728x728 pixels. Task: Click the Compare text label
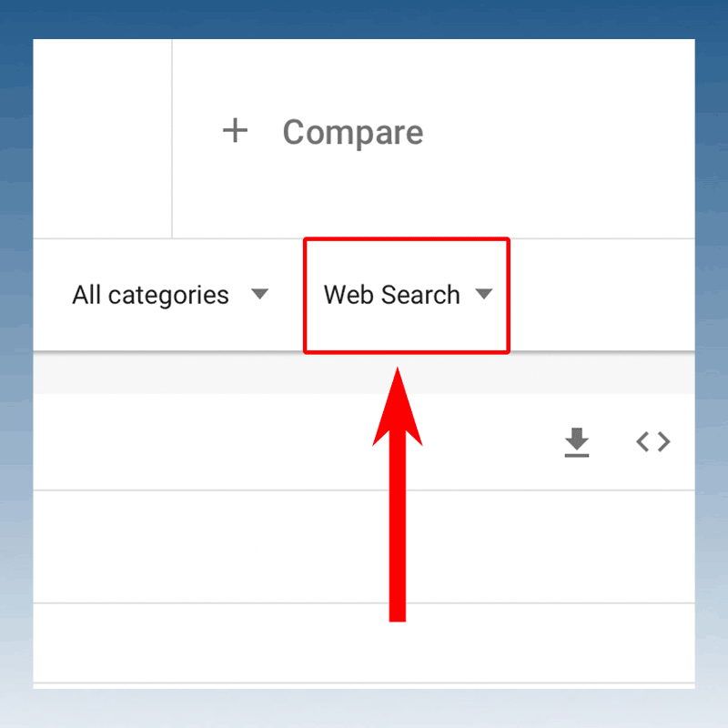coord(352,133)
